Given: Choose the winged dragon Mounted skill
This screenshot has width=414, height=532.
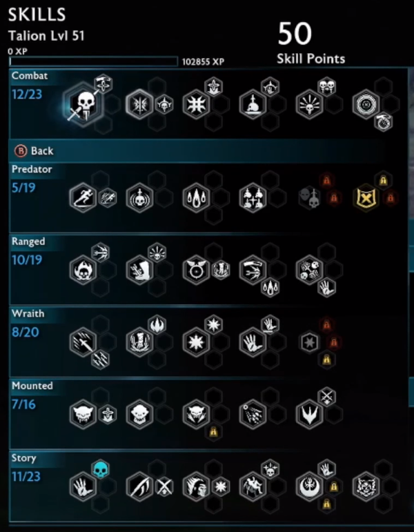Looking at the screenshot, I should 309,414.
